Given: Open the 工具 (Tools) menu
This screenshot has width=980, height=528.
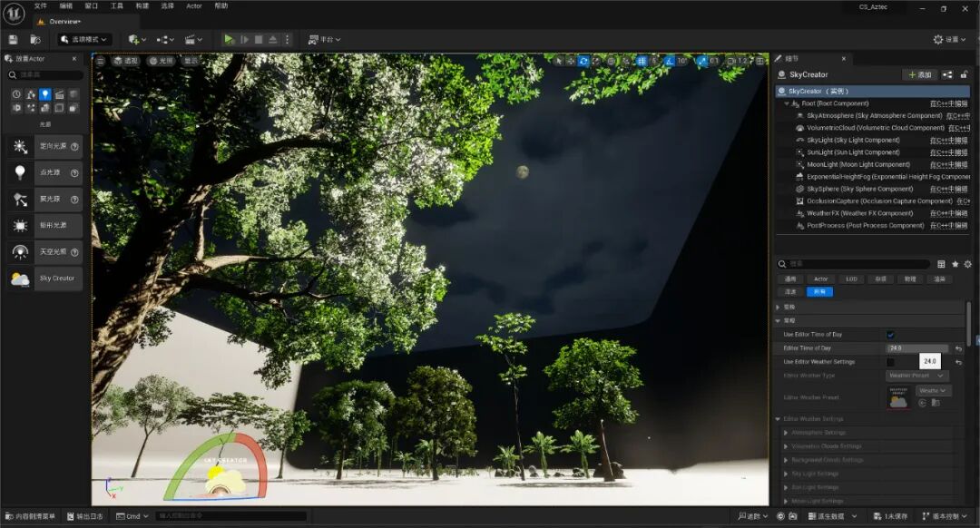Looking at the screenshot, I should pos(117,5).
